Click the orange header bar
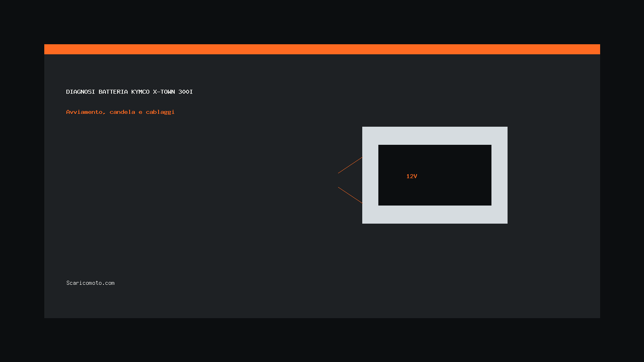The height and width of the screenshot is (362, 644). tap(322, 49)
